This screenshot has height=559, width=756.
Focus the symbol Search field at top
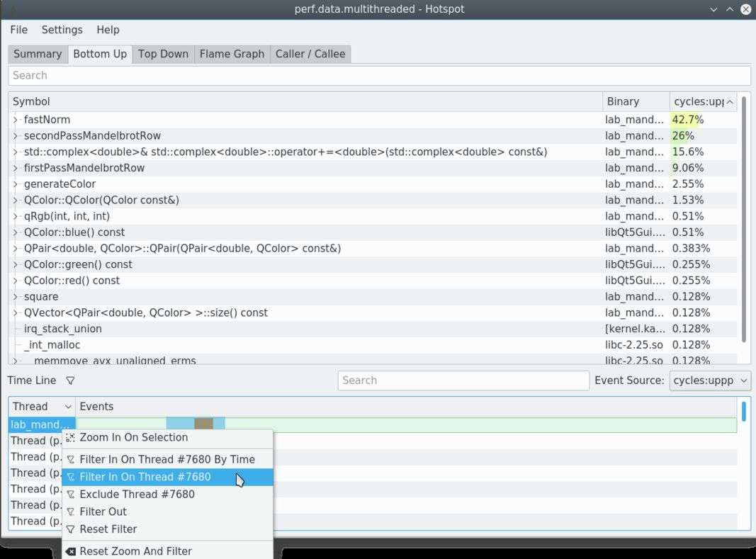click(x=379, y=75)
